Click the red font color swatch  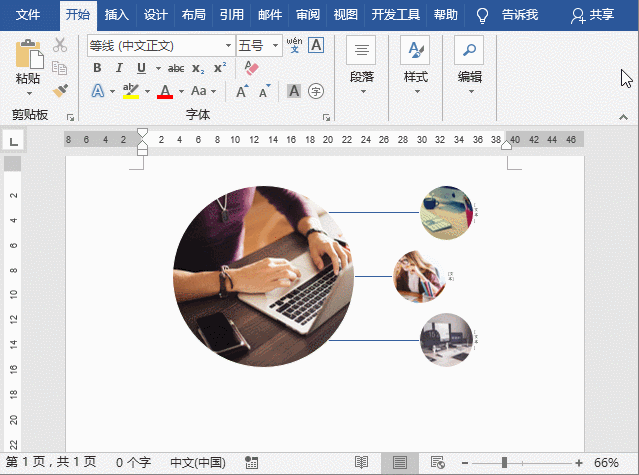coord(165,91)
